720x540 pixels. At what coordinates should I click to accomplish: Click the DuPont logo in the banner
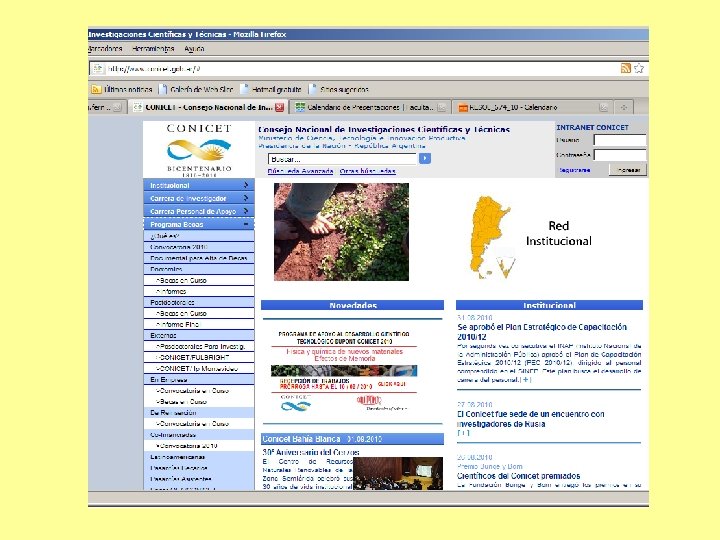coord(369,400)
